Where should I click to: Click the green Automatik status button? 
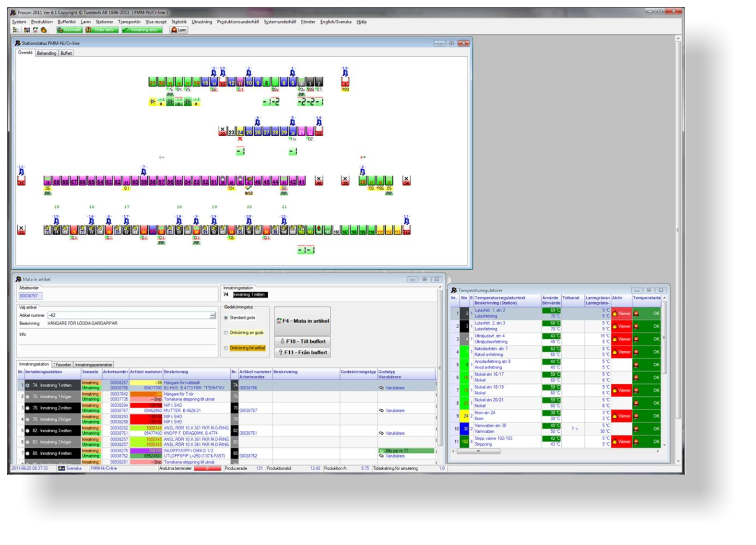pyautogui.click(x=70, y=30)
